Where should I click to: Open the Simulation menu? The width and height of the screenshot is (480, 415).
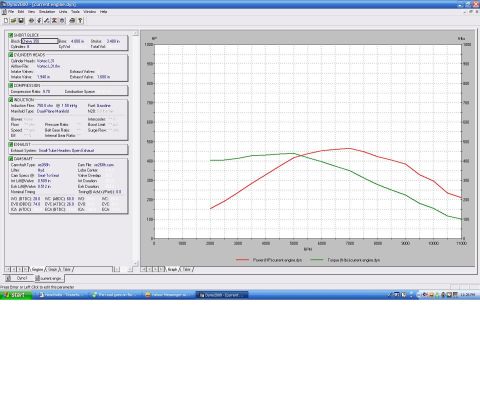click(47, 12)
